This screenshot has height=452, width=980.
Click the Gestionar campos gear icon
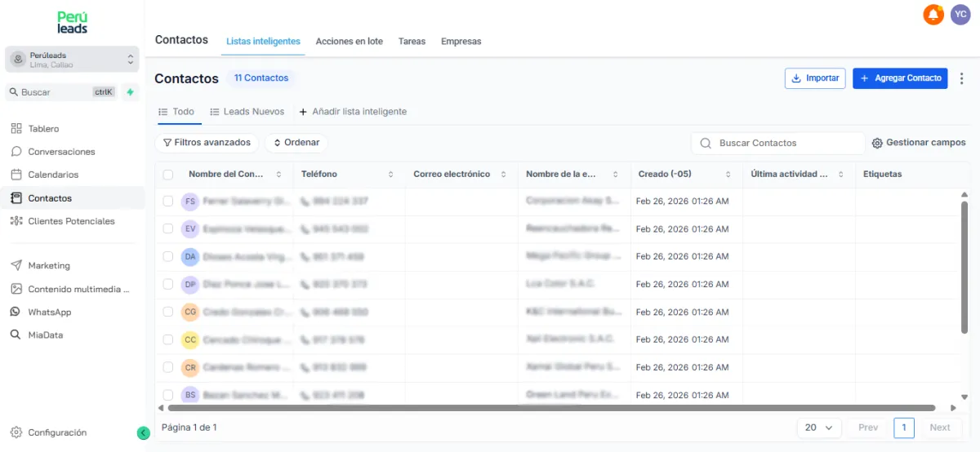pos(877,143)
